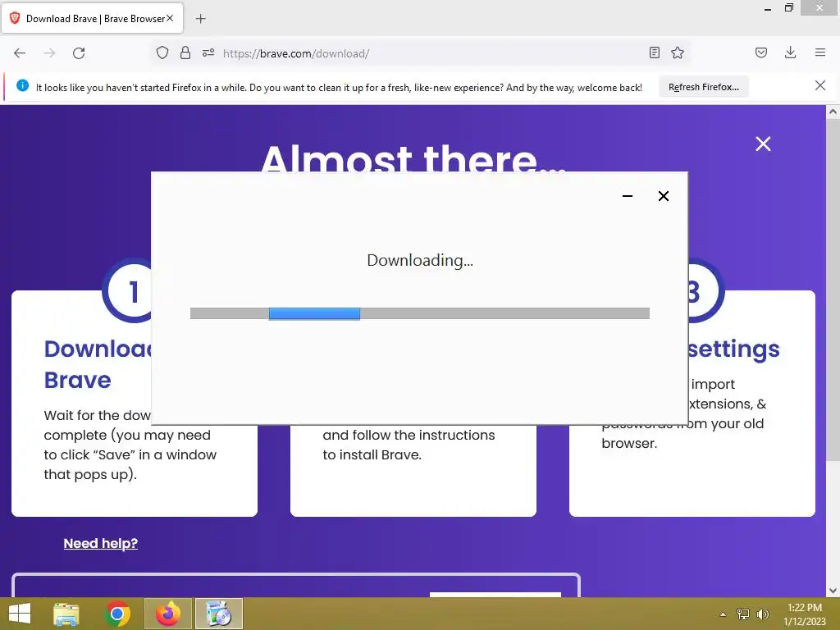Open the network status tray icon
840x630 pixels.
(x=743, y=614)
